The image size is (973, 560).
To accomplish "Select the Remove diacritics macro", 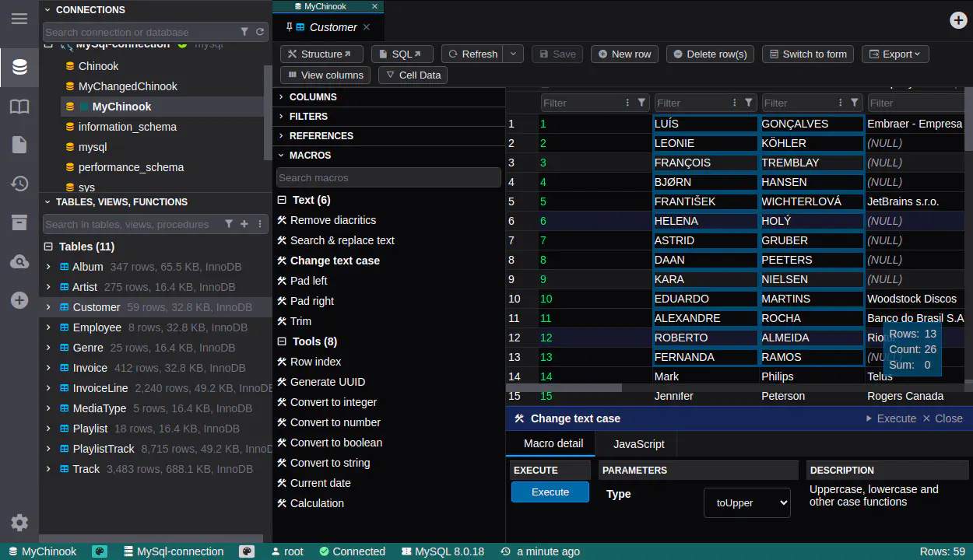I will click(x=332, y=220).
